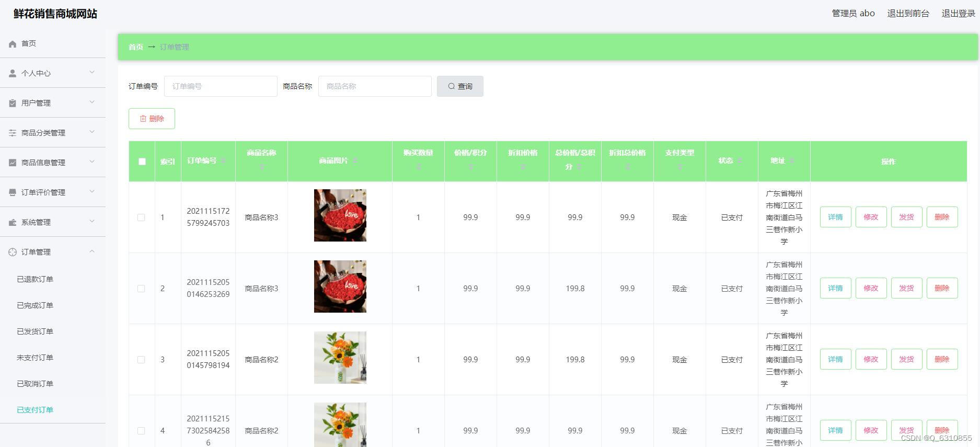Image resolution: width=980 pixels, height=447 pixels.
Task: Click order number 20211151725799245703
Action: [x=208, y=217]
